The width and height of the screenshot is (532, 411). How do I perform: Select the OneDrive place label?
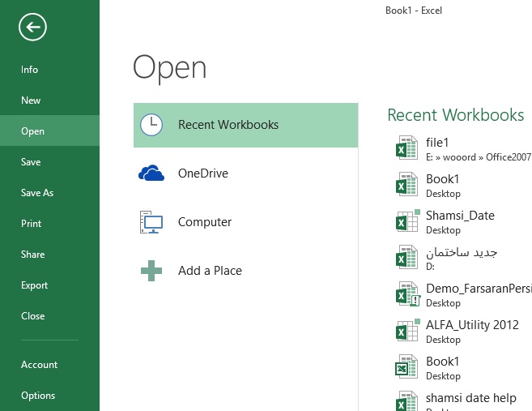click(x=203, y=173)
